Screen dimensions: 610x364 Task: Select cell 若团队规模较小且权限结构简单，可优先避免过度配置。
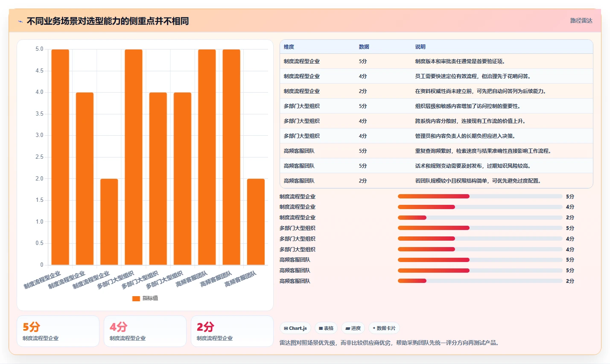click(478, 181)
